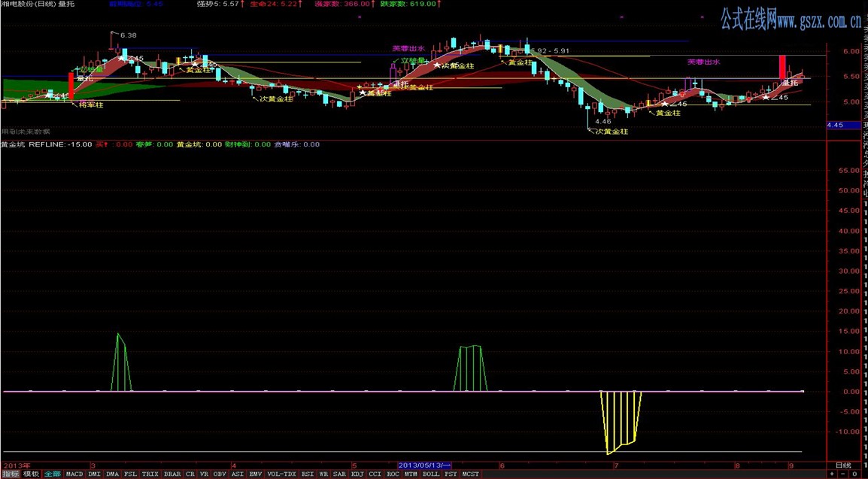The image size is (868, 479).
Task: Choose the BOLL indicator tab
Action: [431, 474]
